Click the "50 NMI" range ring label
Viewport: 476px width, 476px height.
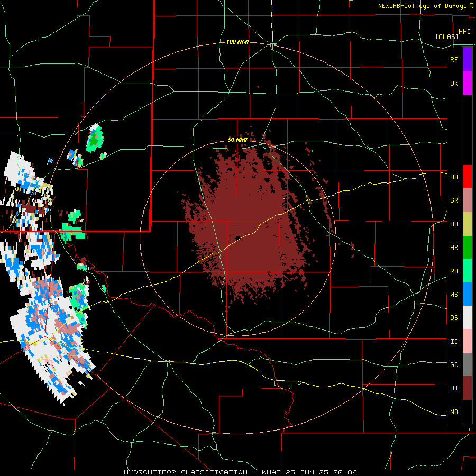237,140
